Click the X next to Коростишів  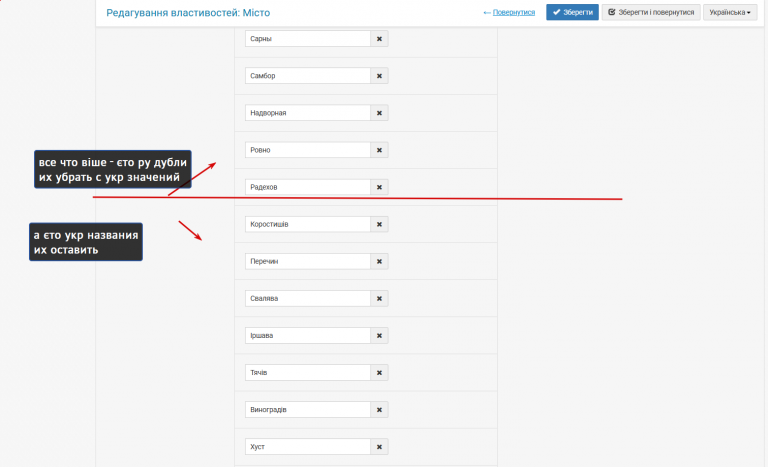pyautogui.click(x=379, y=224)
